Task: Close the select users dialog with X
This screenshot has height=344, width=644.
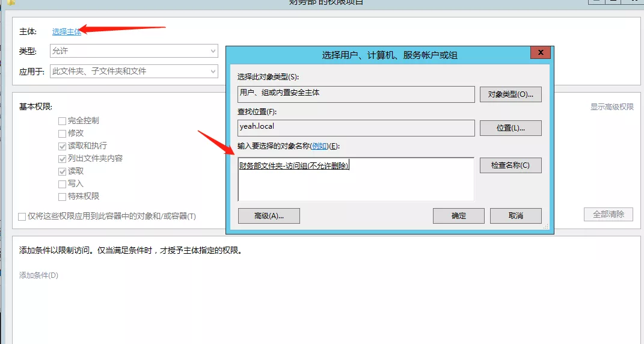Action: [x=541, y=53]
